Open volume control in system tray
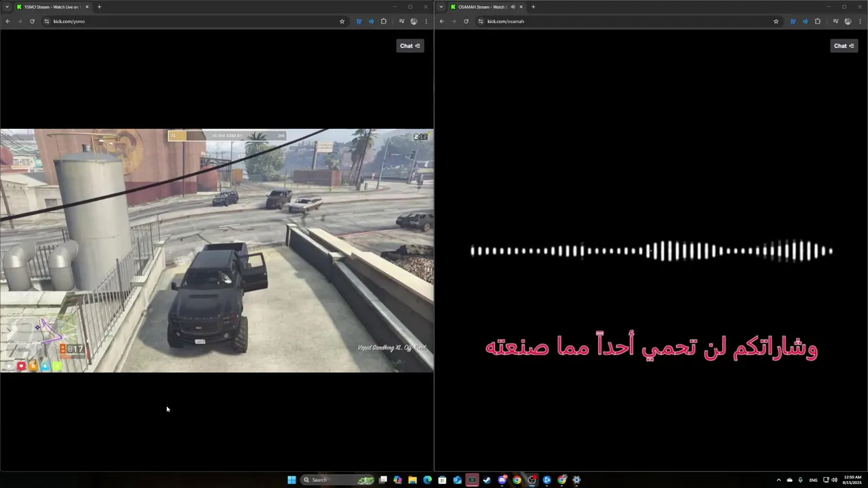This screenshot has width=868, height=488. (x=834, y=480)
